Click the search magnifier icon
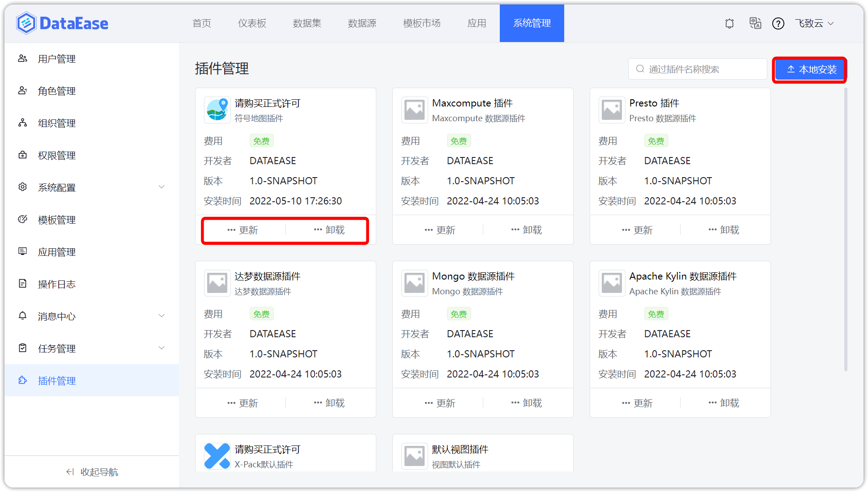The height and width of the screenshot is (492, 868). [x=640, y=69]
